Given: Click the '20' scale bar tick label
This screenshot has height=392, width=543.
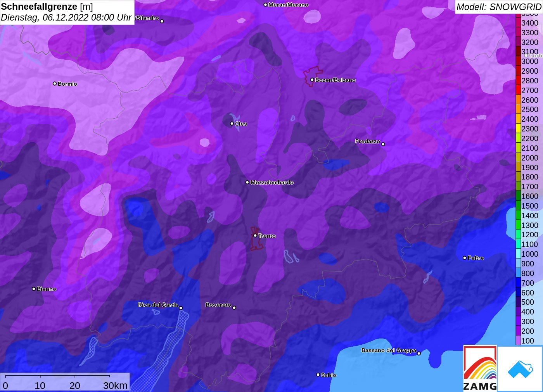Looking at the screenshot, I should [x=75, y=385].
